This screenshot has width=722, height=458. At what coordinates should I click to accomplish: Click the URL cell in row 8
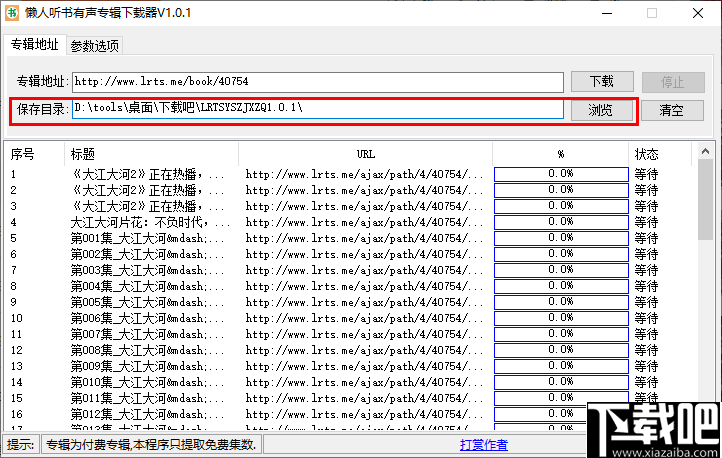(364, 286)
